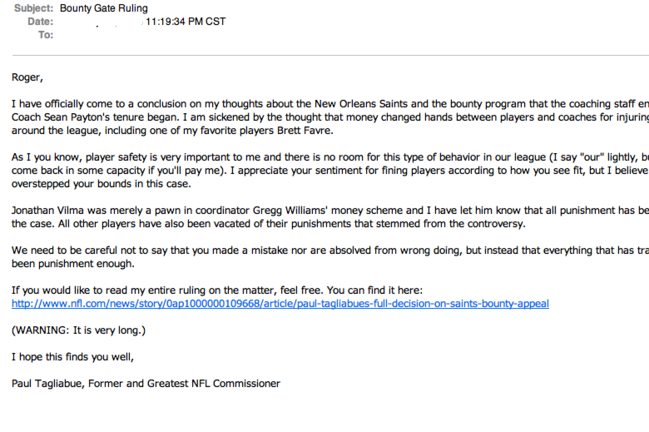The height and width of the screenshot is (432, 649).
Task: Click the '(WARNING: It is very long.)' line
Action: pos(79,331)
